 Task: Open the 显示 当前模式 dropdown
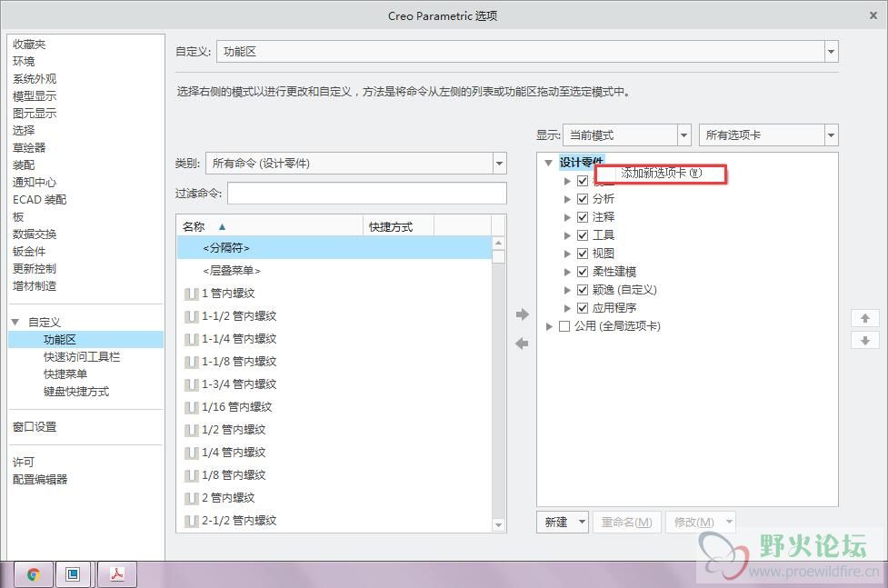[x=683, y=135]
